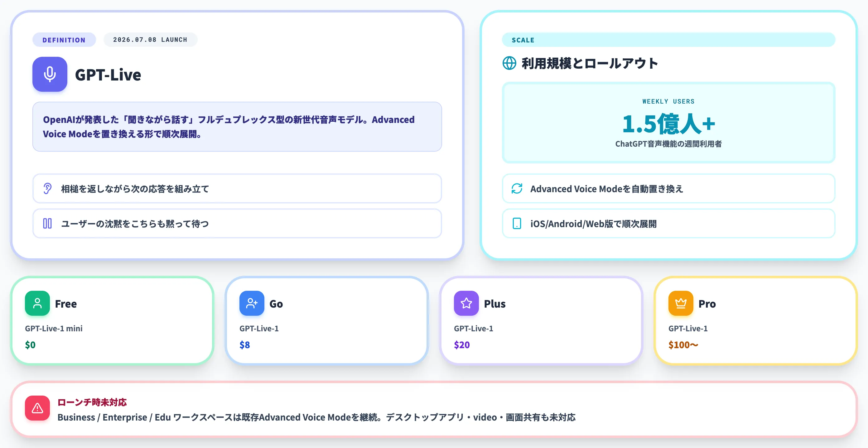Image resolution: width=868 pixels, height=448 pixels.
Task: Click GPT-Live-1 label on the Plus card
Action: (x=473, y=328)
